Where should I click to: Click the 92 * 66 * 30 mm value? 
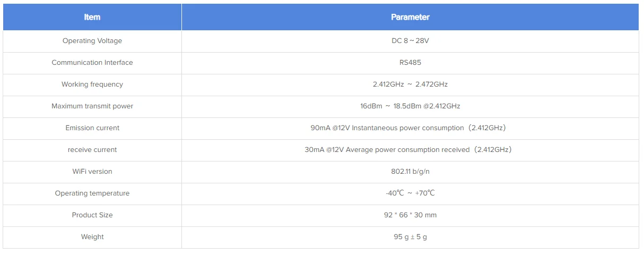tap(410, 215)
